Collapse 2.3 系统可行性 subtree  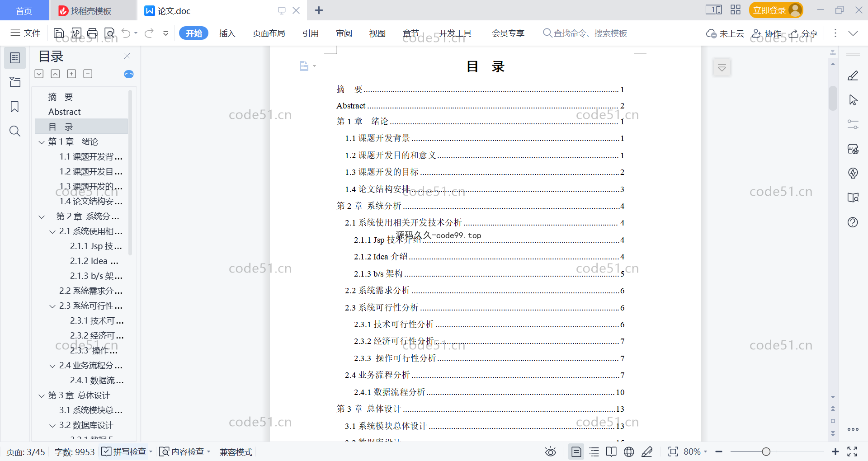point(52,306)
